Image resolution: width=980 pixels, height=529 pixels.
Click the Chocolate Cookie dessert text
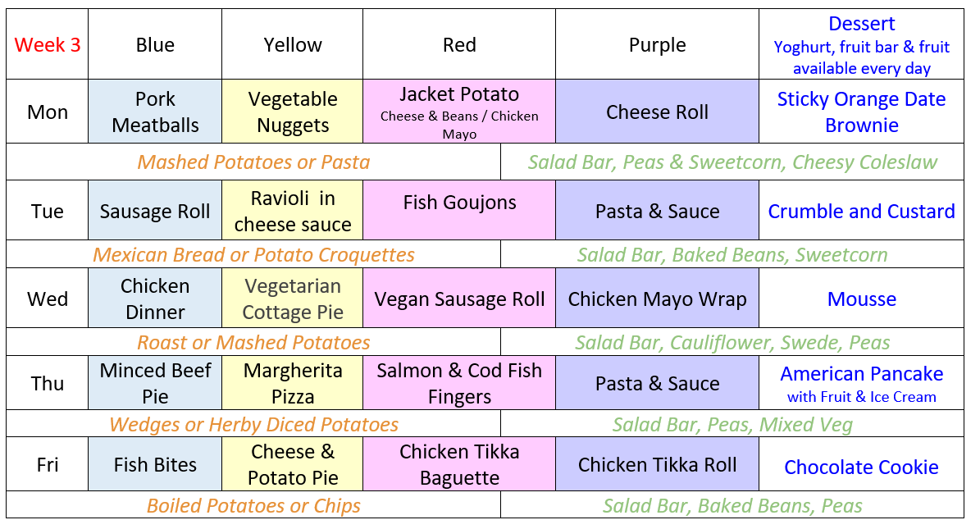(x=861, y=467)
